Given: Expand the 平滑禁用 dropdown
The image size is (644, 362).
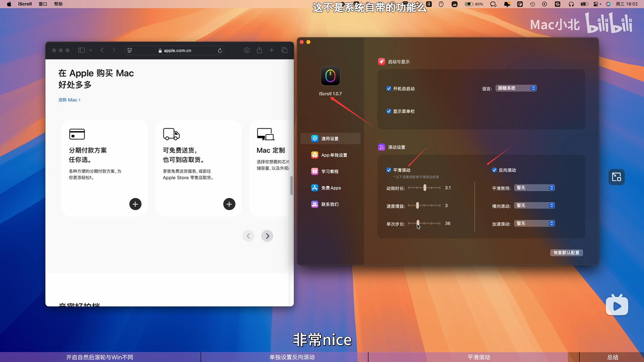Looking at the screenshot, I should 534,188.
